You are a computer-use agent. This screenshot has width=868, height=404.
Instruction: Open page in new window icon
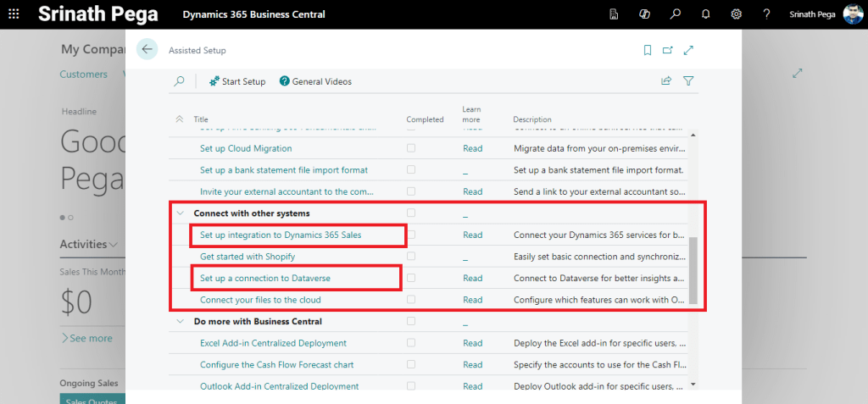point(668,51)
